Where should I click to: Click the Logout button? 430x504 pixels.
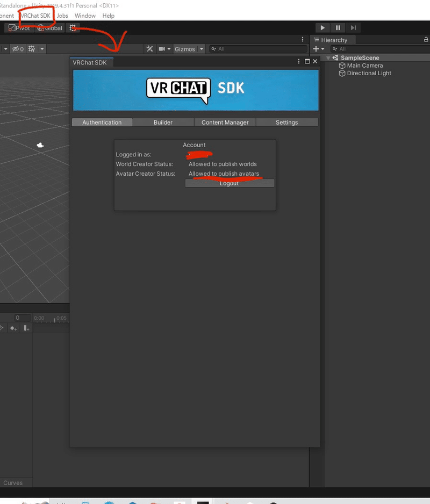(230, 183)
